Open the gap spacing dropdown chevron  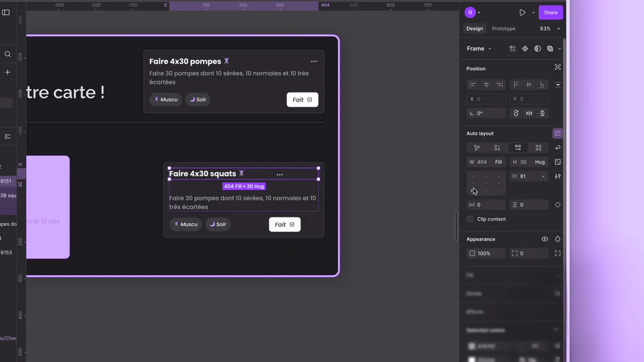tap(543, 176)
